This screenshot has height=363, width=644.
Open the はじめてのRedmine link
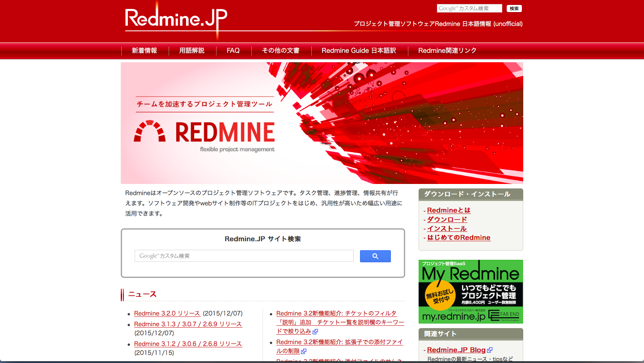458,238
